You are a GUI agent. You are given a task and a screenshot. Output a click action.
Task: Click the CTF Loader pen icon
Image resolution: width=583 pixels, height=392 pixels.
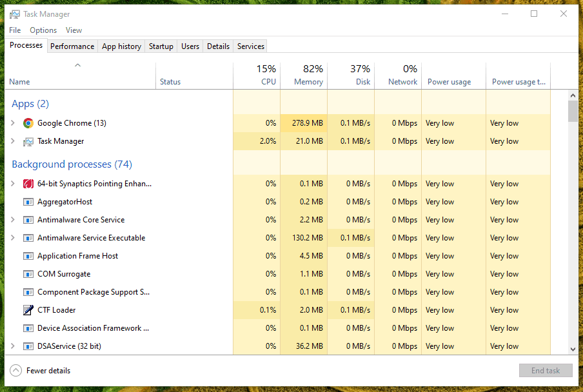coord(28,310)
